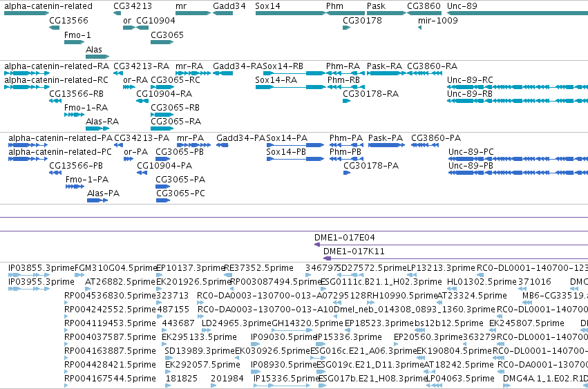
Task: Click the alpha-catenin-related-PC protein
Action: pos(28,159)
